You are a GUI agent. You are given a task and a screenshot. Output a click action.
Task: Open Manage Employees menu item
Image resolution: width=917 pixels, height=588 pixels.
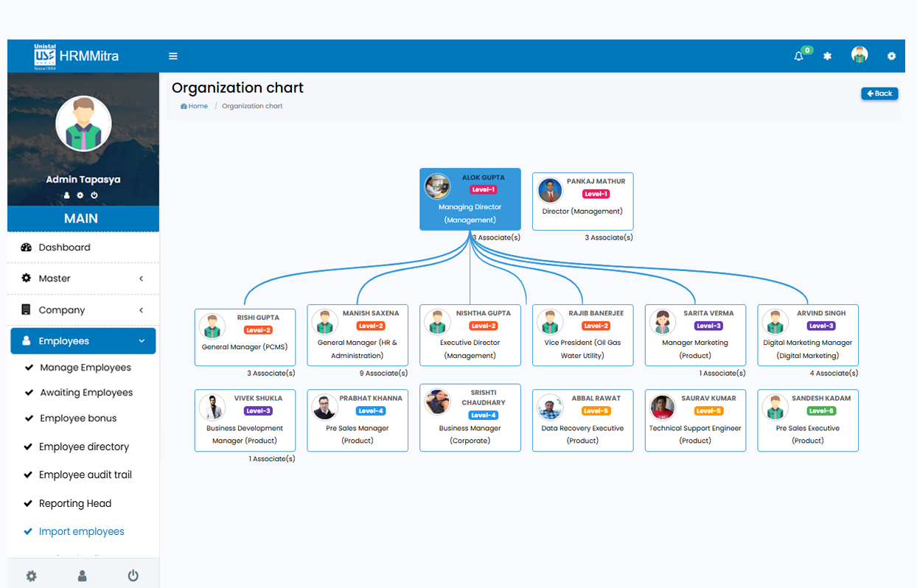click(x=86, y=368)
